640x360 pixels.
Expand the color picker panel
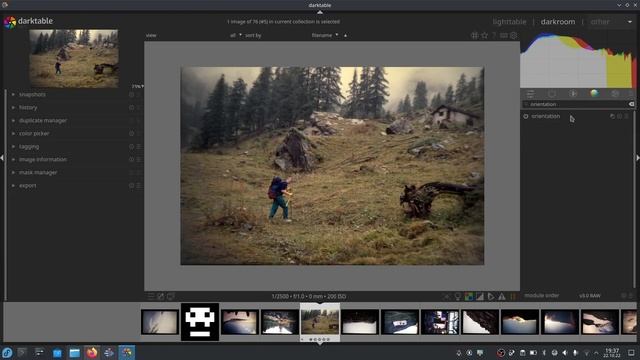(34, 133)
